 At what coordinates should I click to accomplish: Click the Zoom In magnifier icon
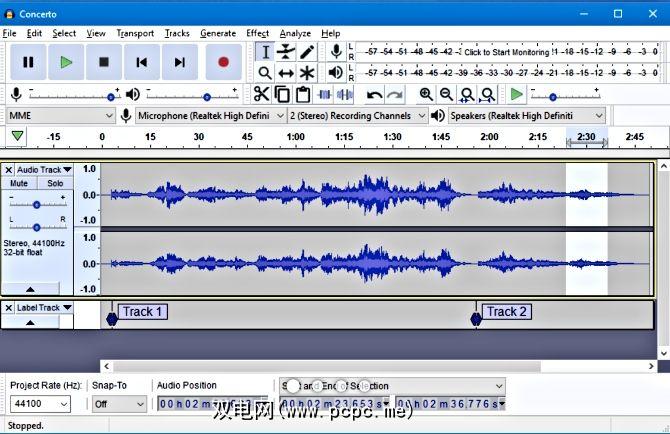[426, 94]
